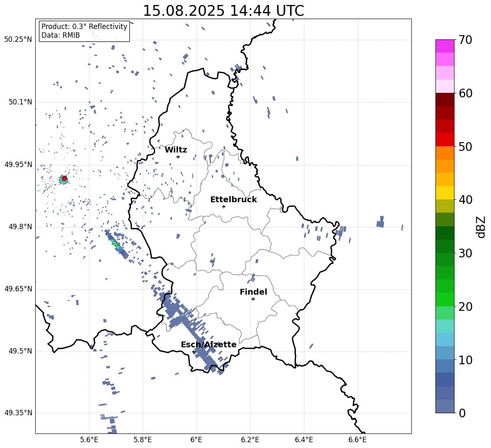This screenshot has height=448, width=491.
Task: Click the 5.8°E longitude label
Action: [143, 440]
